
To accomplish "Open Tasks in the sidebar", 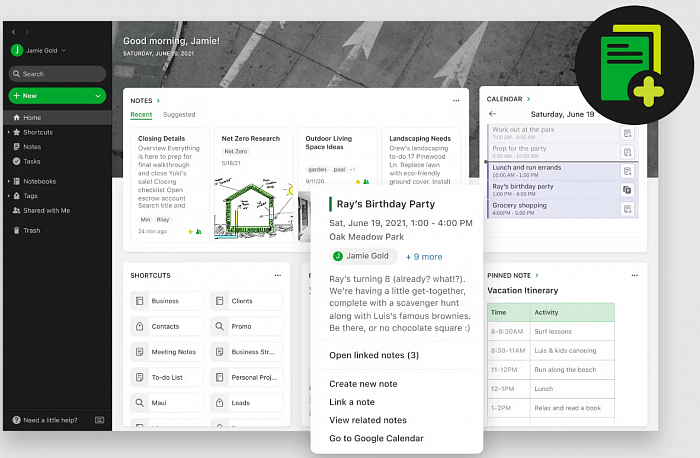I will point(31,160).
